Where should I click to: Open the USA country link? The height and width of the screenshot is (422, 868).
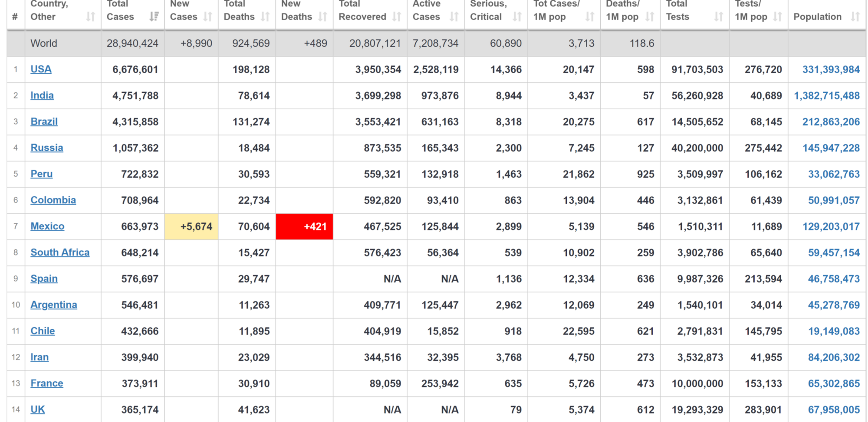[x=41, y=69]
